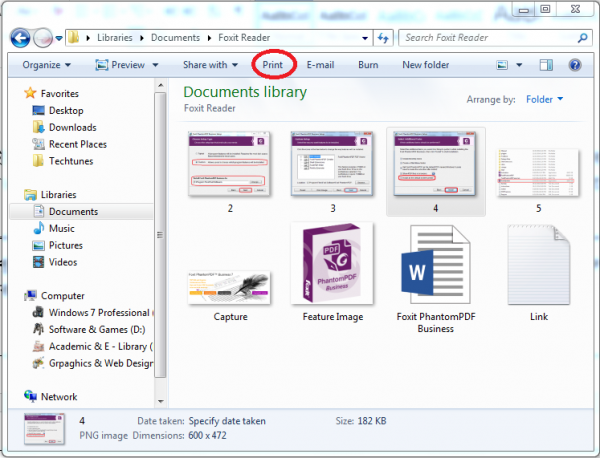This screenshot has height=458, width=600.
Task: Open the Windows 7 Professional drive
Action: pos(92,313)
